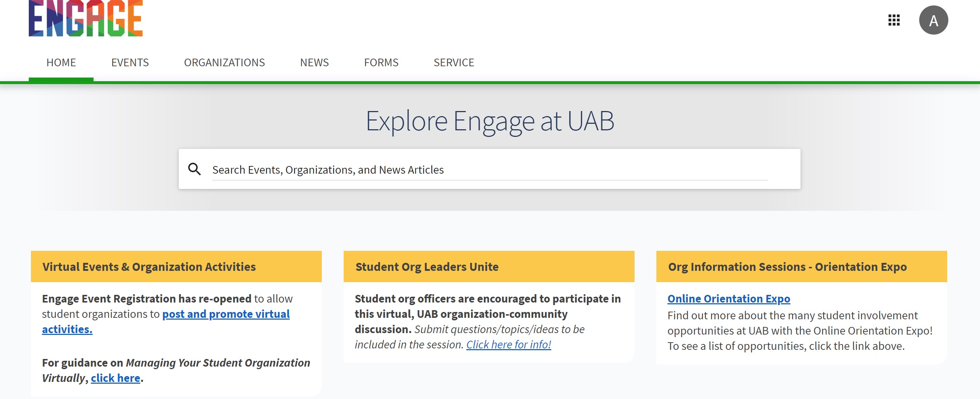980x399 pixels.
Task: Open the Events tab
Action: tap(130, 62)
